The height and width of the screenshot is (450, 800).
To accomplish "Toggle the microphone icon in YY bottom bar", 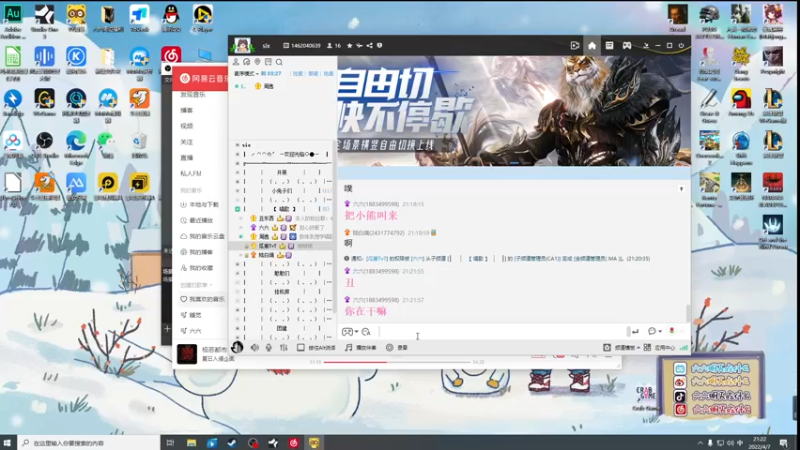I will point(269,347).
